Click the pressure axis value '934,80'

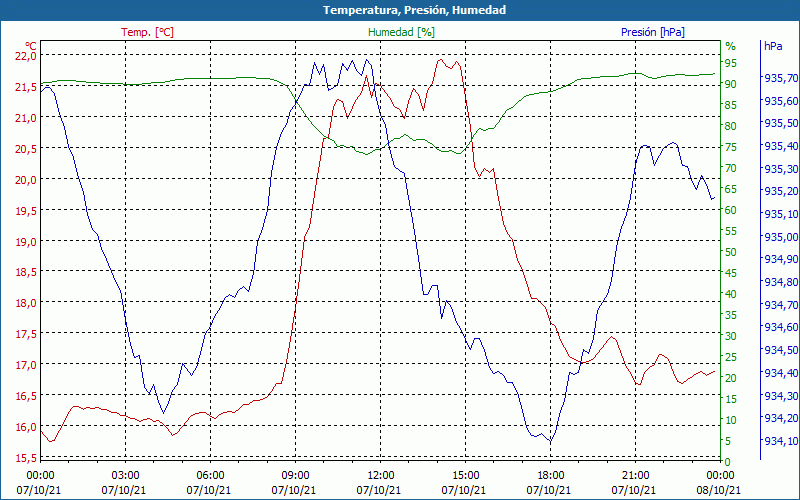point(781,282)
